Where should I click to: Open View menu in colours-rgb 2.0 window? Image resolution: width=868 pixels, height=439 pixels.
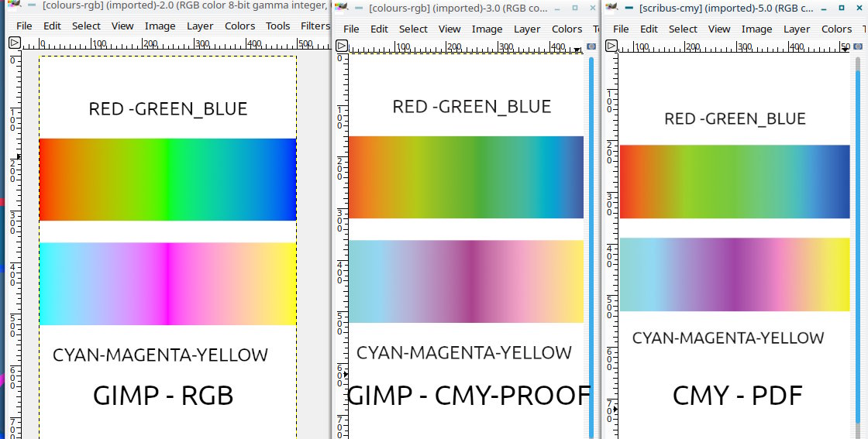point(122,26)
